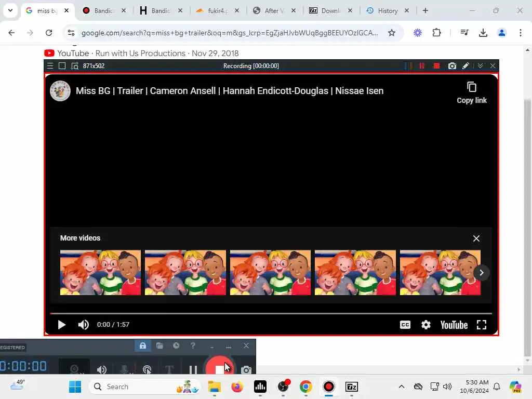Mute the YouTube video volume

click(84, 325)
